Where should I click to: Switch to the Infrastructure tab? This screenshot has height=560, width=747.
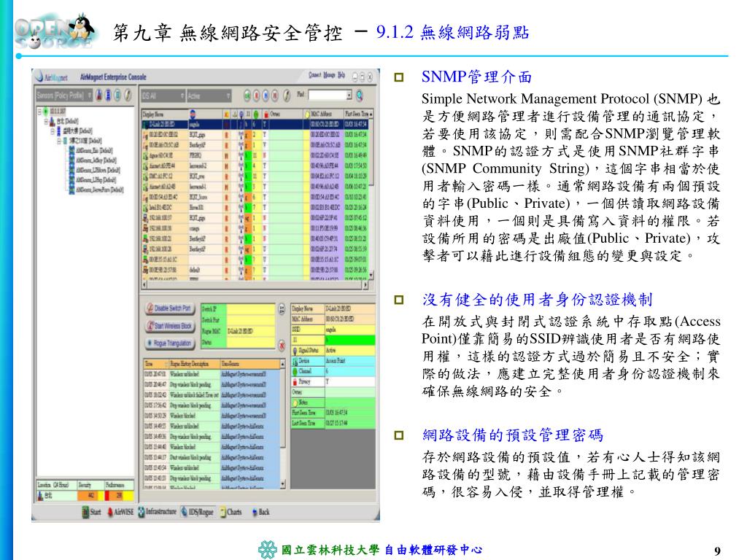[157, 513]
